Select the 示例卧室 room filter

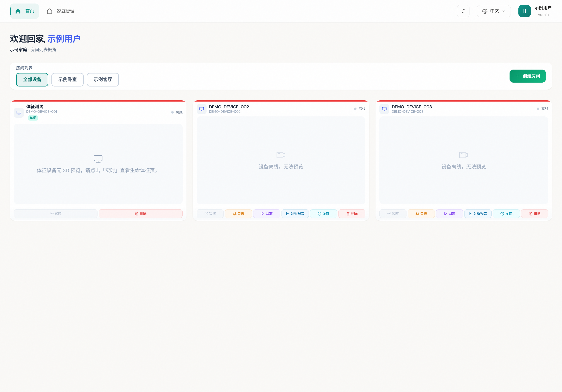[x=67, y=79]
